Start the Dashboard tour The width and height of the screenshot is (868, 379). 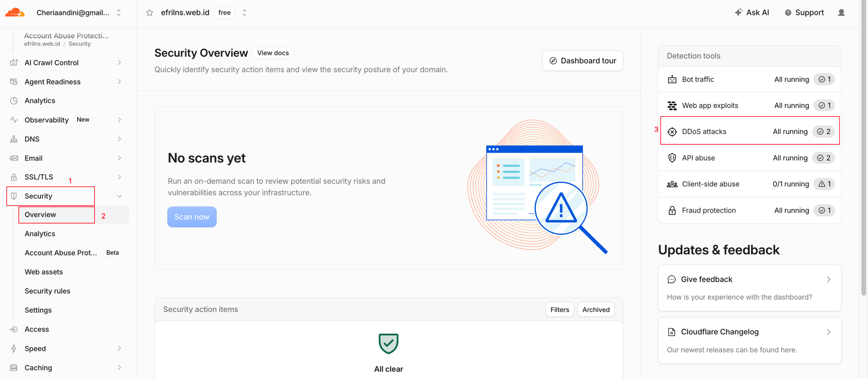582,61
